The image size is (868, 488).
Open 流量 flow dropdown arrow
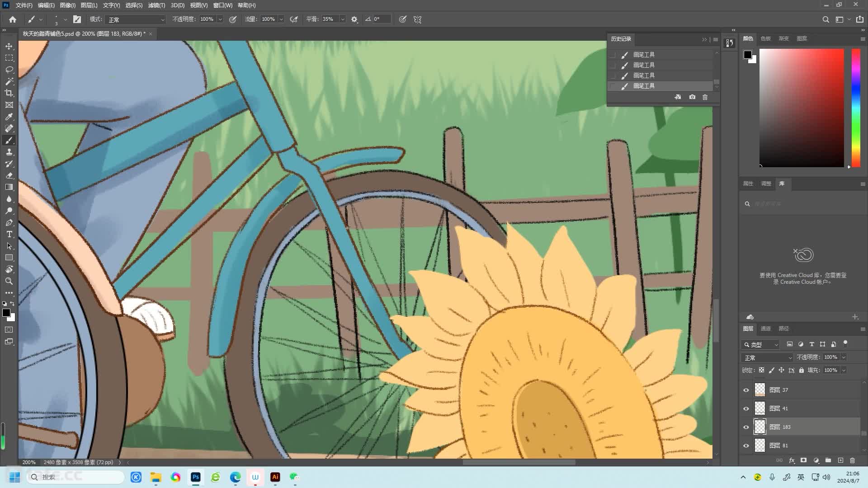(x=281, y=19)
